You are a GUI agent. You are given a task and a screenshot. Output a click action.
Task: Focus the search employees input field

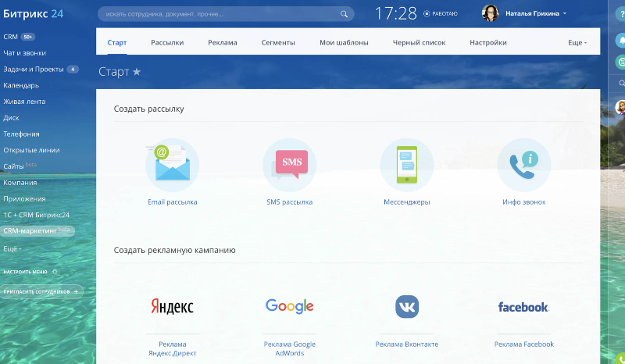[226, 14]
